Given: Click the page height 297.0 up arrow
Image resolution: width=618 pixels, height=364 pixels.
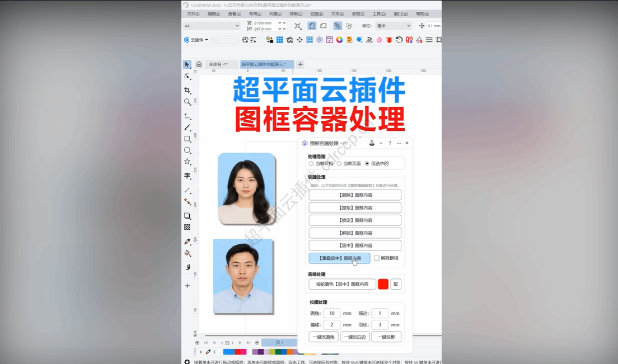Looking at the screenshot, I should [284, 29].
